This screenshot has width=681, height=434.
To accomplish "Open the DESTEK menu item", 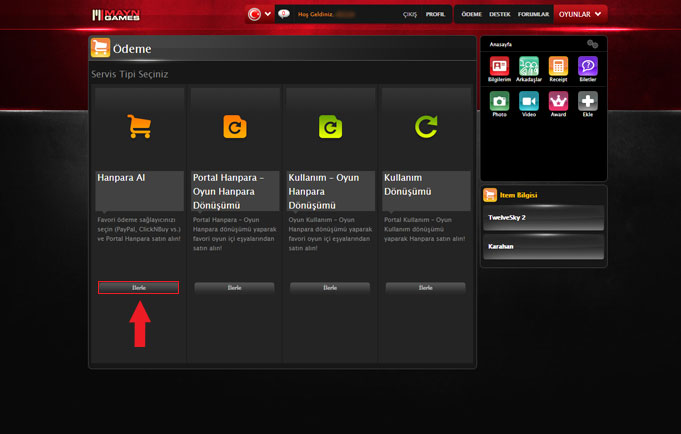I will 500,14.
